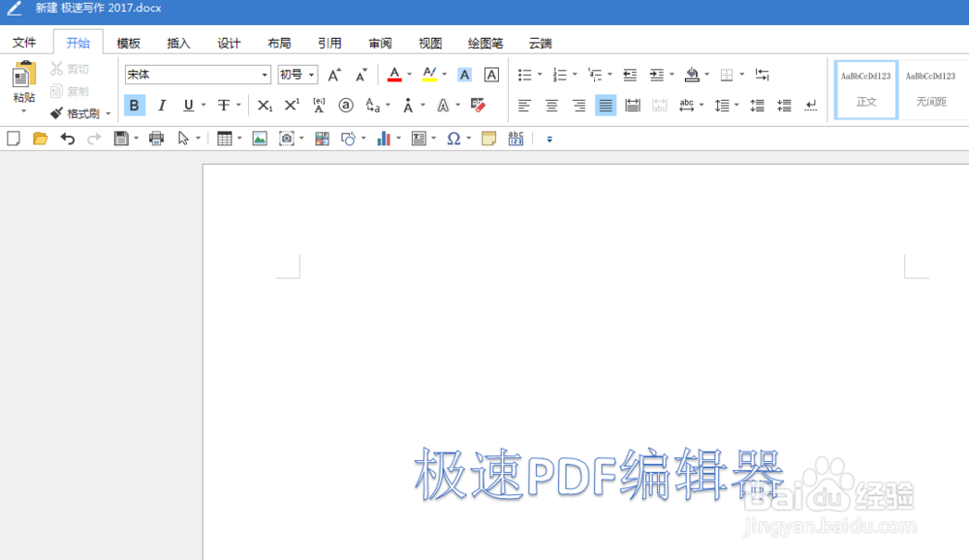Clear formatting with eraser icon

coord(478,105)
